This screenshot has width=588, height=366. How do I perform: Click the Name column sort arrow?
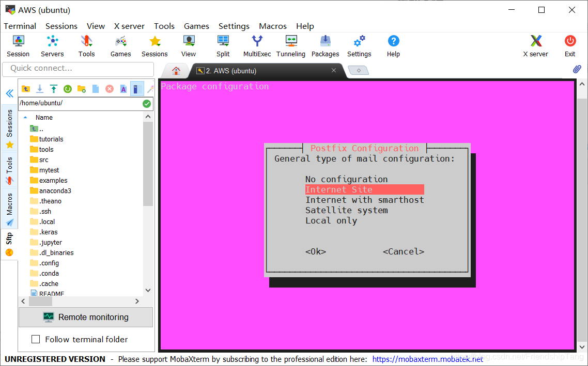[x=25, y=117]
